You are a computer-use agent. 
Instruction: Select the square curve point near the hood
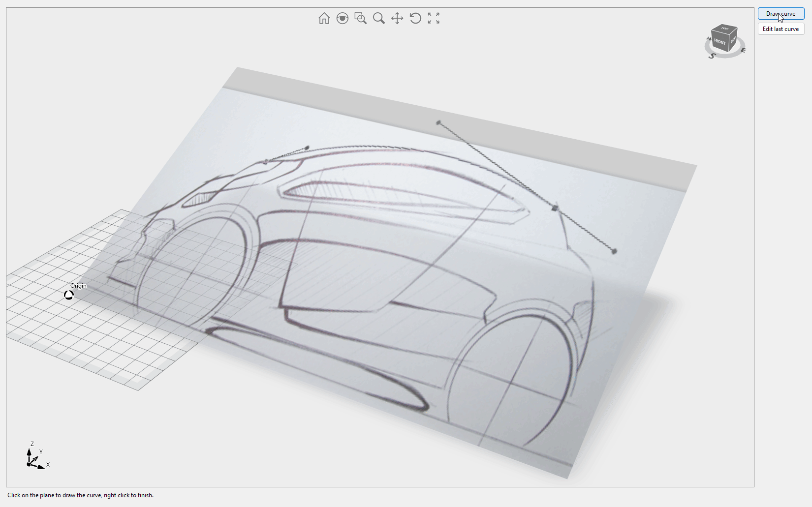(266, 162)
